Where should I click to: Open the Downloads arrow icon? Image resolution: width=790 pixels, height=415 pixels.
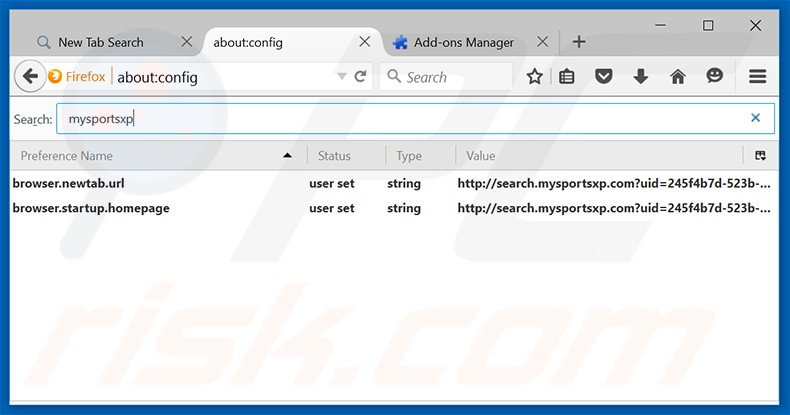coord(641,76)
